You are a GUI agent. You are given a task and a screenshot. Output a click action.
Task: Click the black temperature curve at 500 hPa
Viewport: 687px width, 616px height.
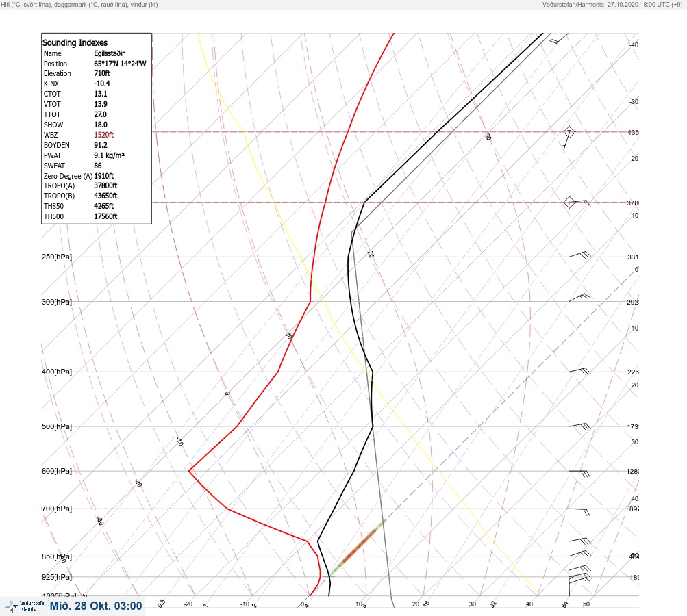(373, 426)
